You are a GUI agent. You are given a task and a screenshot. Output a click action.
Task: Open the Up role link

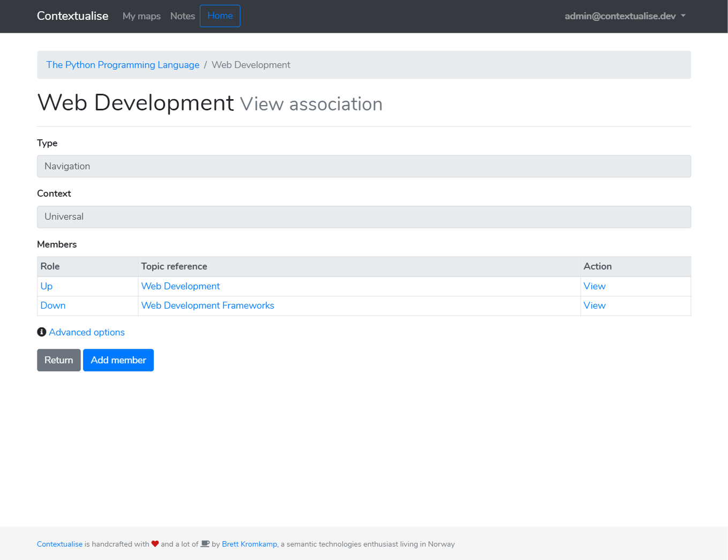coord(47,286)
